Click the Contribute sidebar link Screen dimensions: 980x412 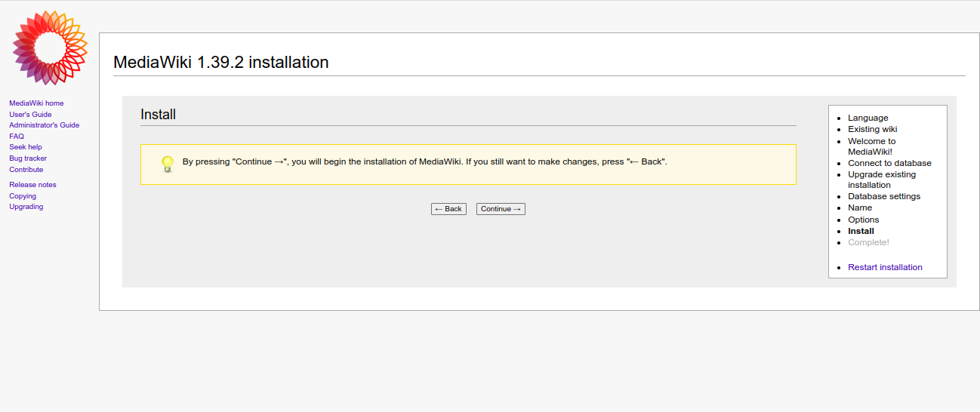(26, 170)
